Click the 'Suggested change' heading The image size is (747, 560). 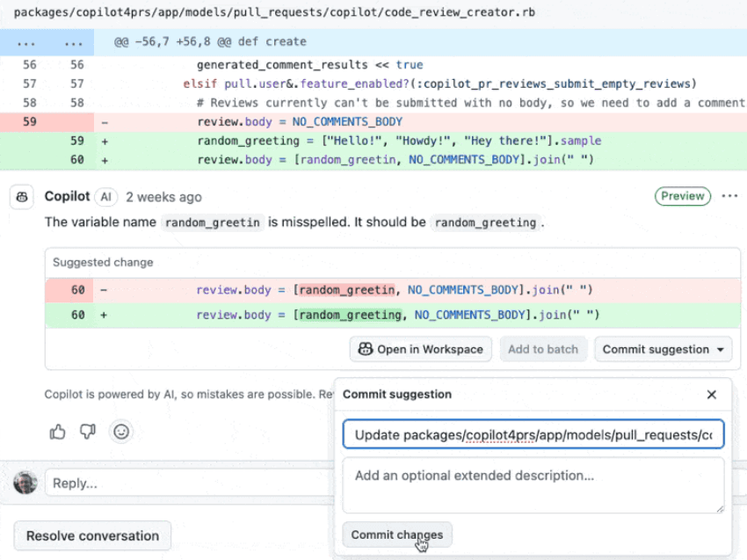pos(103,262)
